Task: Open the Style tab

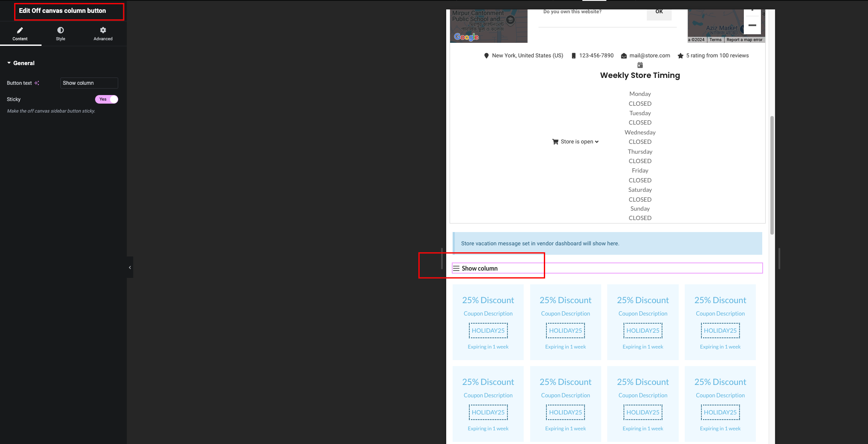Action: 60,34
